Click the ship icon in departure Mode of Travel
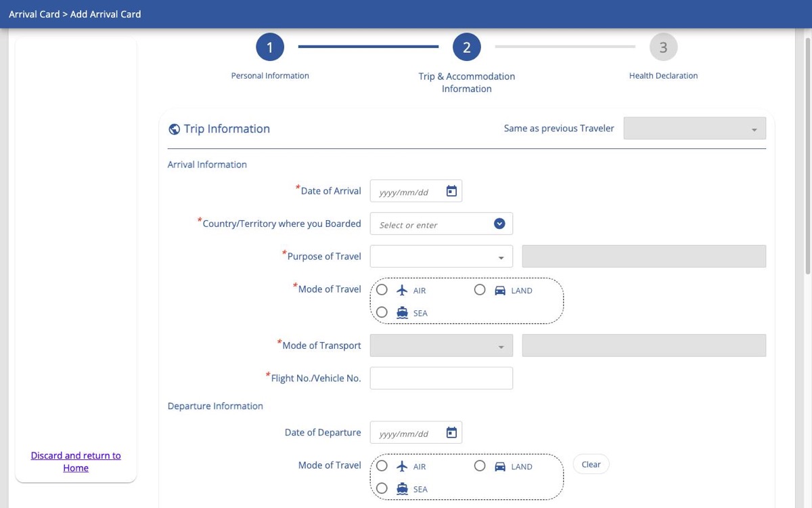 click(402, 489)
